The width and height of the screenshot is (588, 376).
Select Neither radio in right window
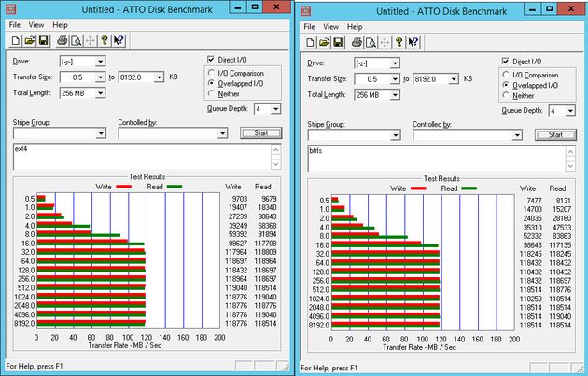(x=506, y=95)
